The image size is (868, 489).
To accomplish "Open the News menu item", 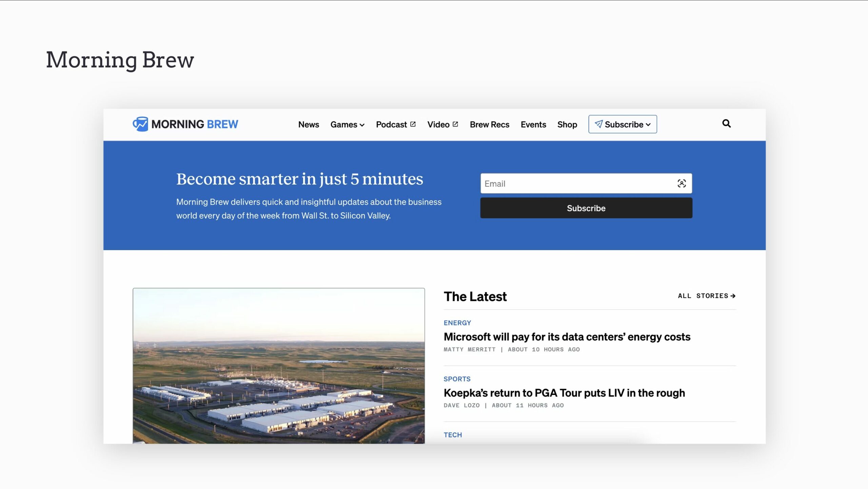I will pyautogui.click(x=309, y=125).
